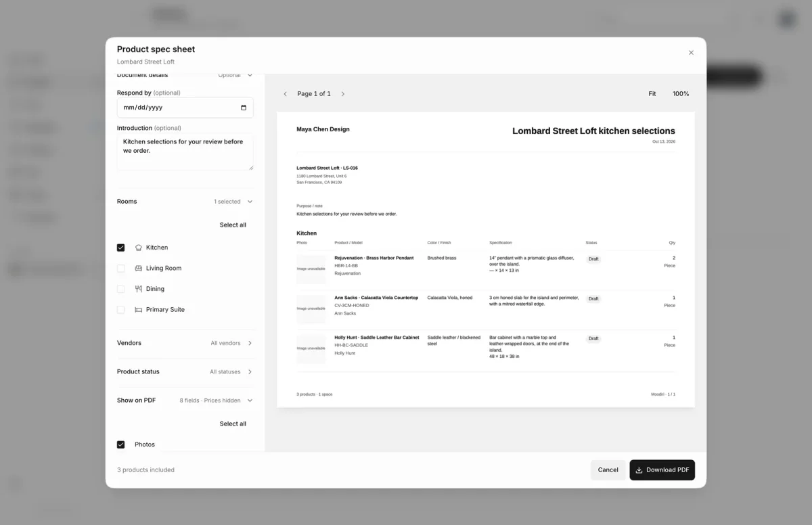This screenshot has height=525, width=812.
Task: Click the Dining utensils icon
Action: pos(139,289)
